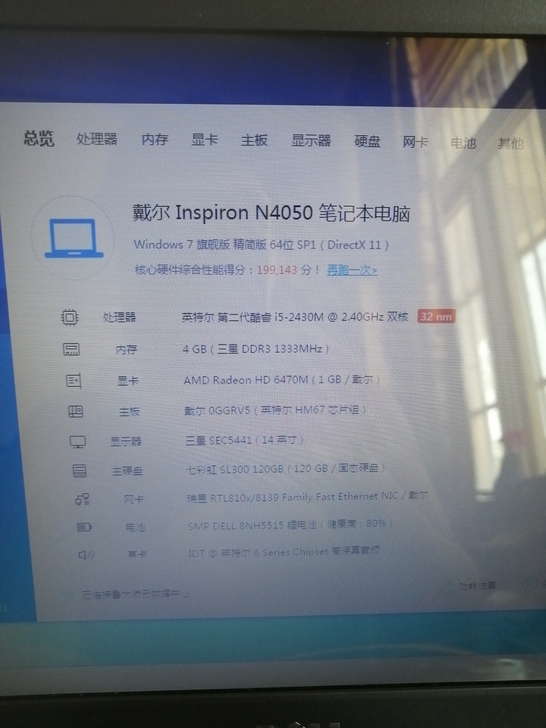Open the 内存 tab
The image size is (546, 728).
pos(155,139)
